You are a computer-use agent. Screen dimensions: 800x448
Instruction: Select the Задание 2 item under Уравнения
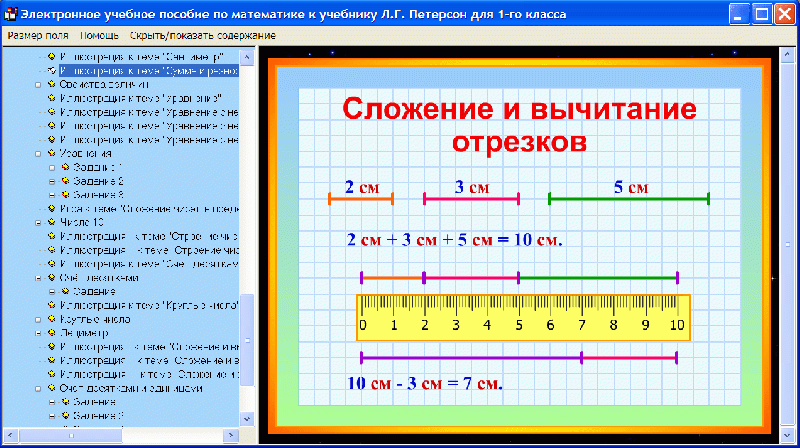98,181
